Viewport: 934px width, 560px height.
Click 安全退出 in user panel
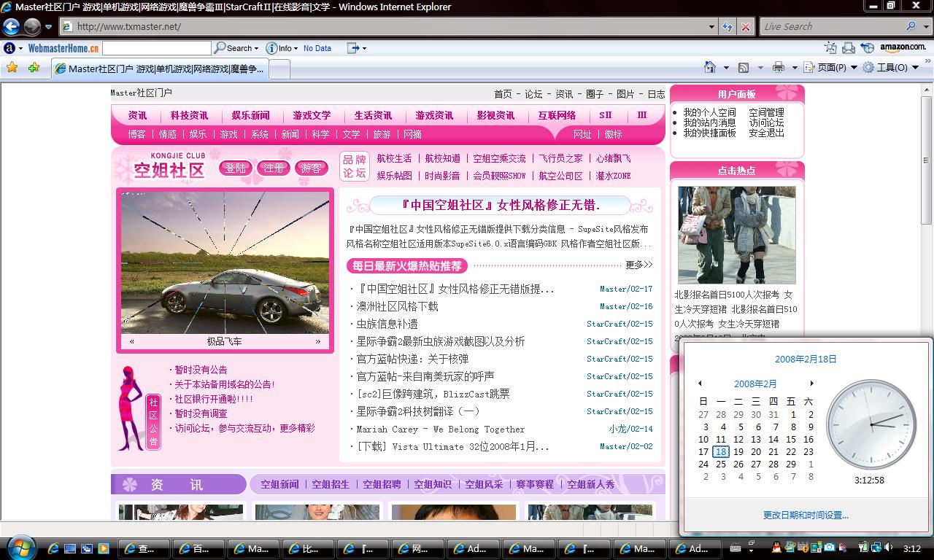coord(766,133)
